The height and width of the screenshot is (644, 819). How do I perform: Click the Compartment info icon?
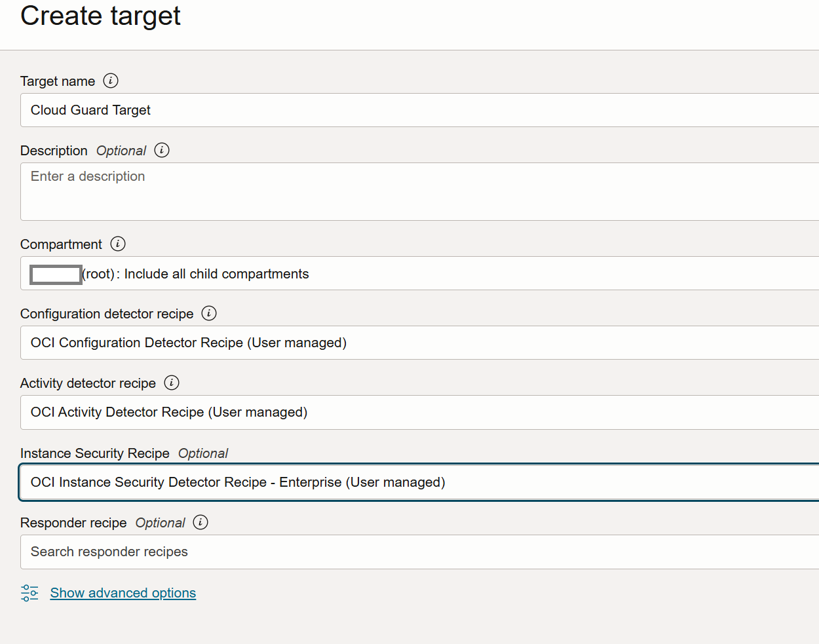[118, 244]
